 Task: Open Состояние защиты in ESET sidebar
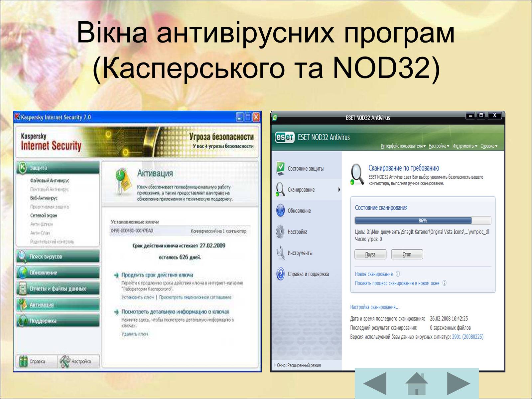point(307,169)
